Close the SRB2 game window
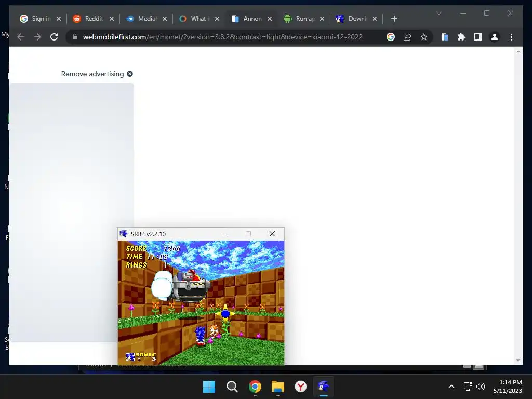 (x=272, y=234)
